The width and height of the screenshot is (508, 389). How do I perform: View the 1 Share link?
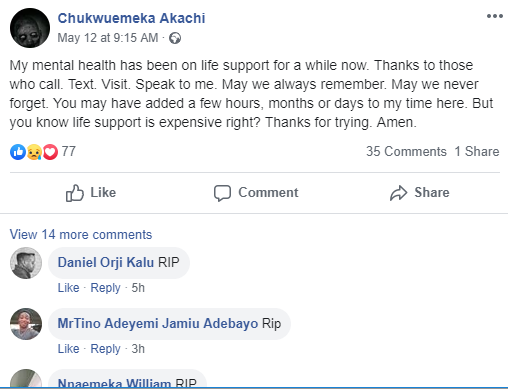point(477,151)
